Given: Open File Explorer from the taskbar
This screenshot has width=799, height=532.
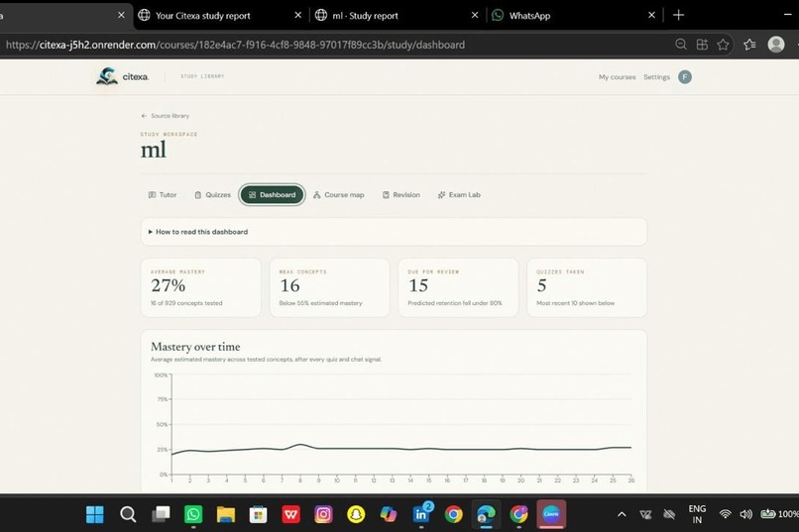Looking at the screenshot, I should pos(226,514).
